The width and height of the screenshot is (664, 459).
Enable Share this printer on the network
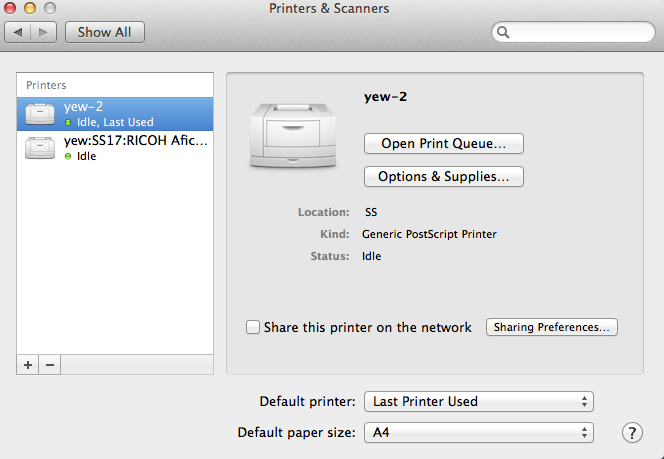coord(254,327)
